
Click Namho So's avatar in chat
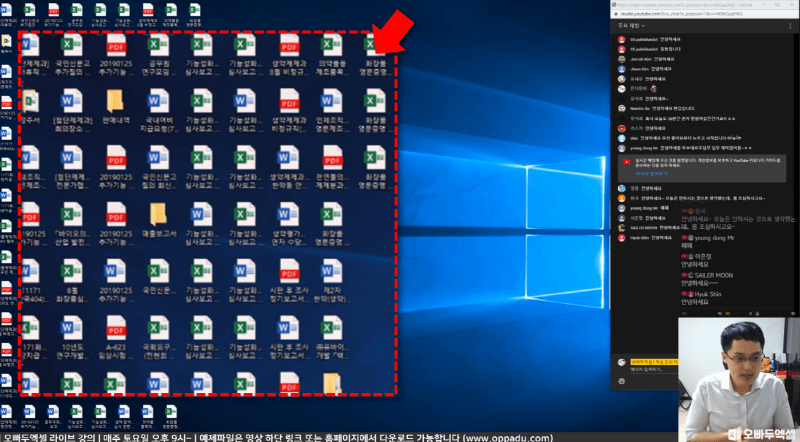point(621,109)
